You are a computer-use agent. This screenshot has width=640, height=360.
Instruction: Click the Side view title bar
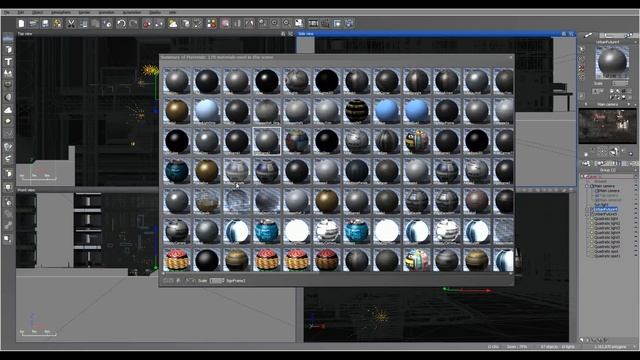tap(436, 33)
